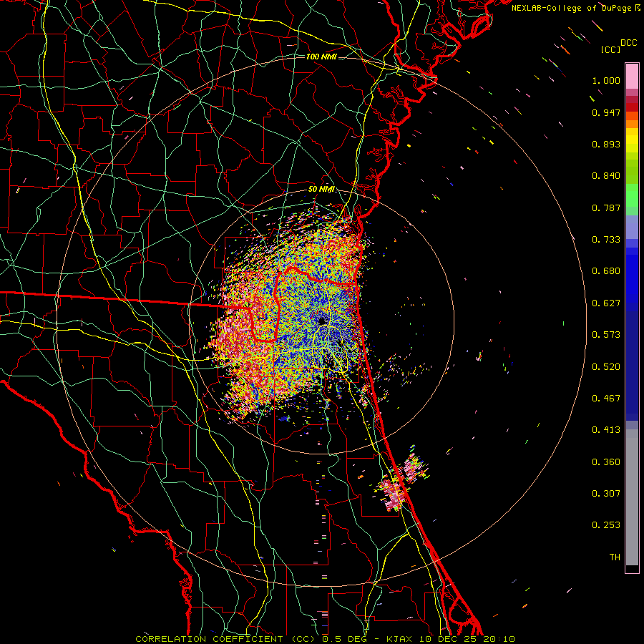The width and height of the screenshot is (644, 644).
Task: Select the 0.413 legend value
Action: (x=606, y=430)
